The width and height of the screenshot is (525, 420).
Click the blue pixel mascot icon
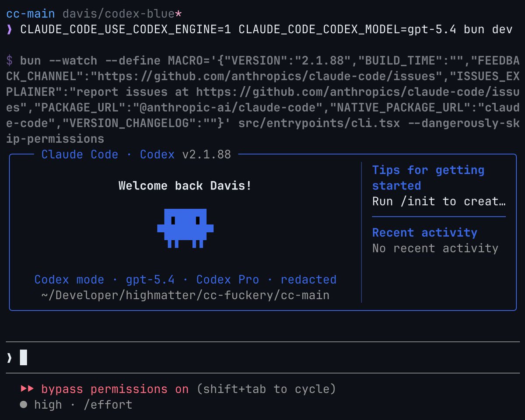tap(185, 228)
